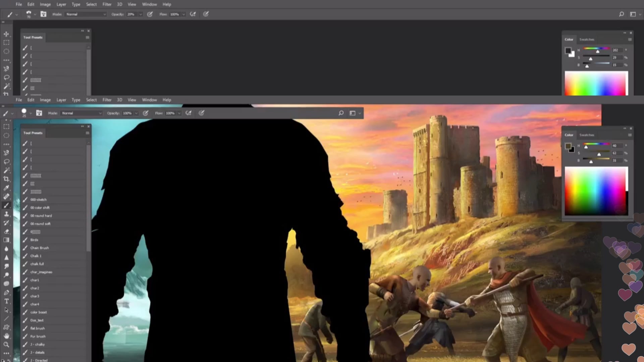The image size is (644, 362).
Task: Choose the 00 round hard preset
Action: 41,216
